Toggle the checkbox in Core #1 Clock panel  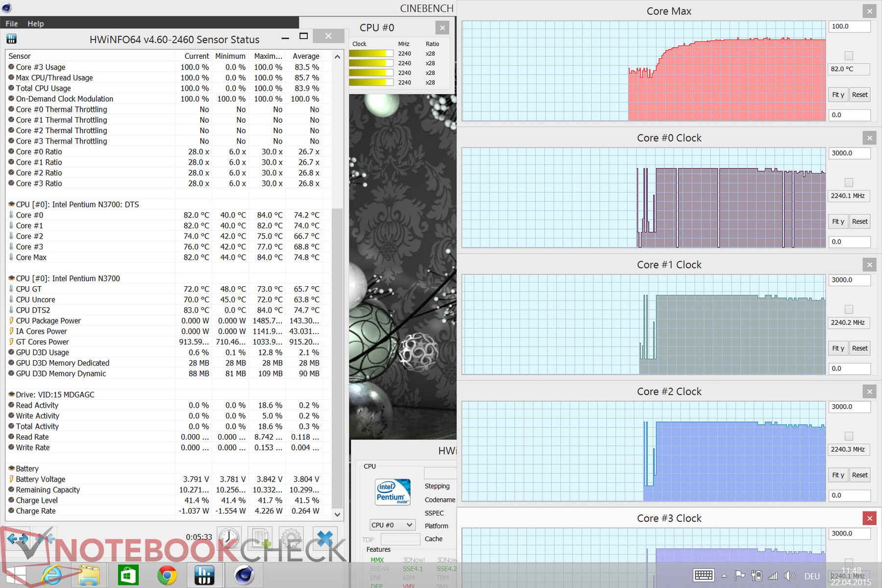[849, 309]
